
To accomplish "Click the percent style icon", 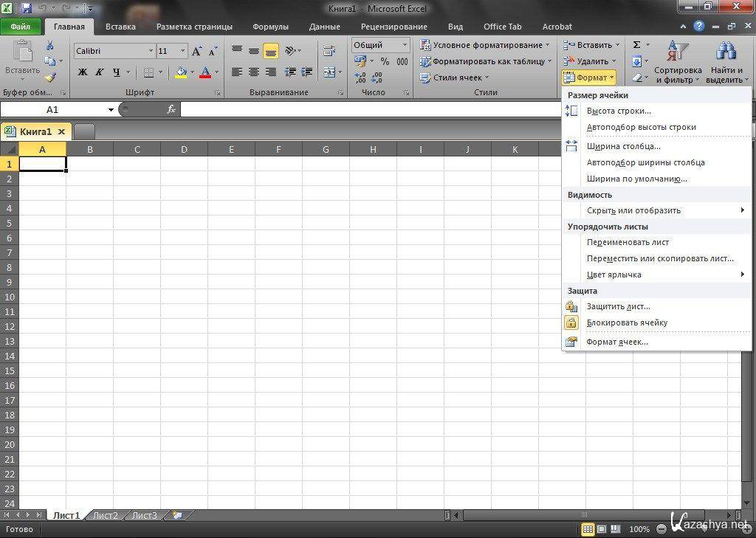I will point(385,61).
